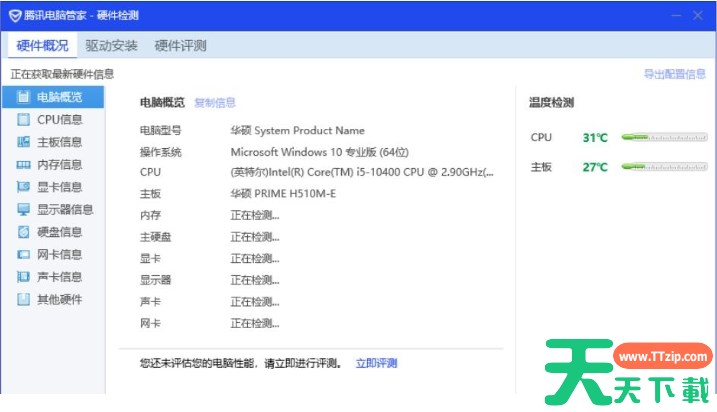Click 正在检测 value in the 显示器 row
717x412 pixels.
tap(255, 280)
